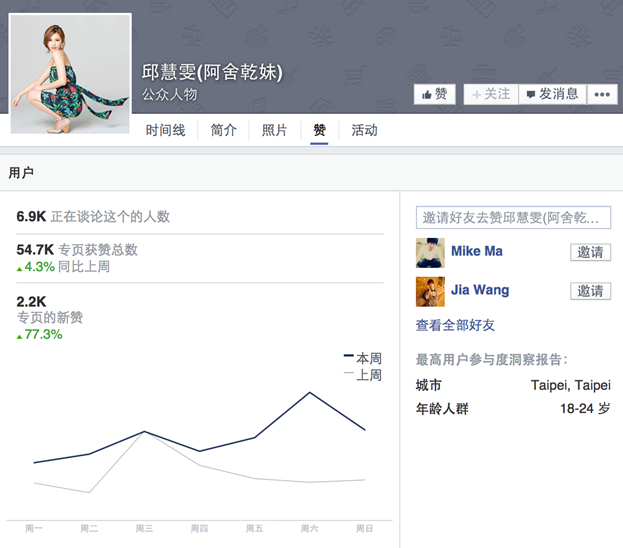Click Jia Wang's avatar thumbnail

coord(430,292)
